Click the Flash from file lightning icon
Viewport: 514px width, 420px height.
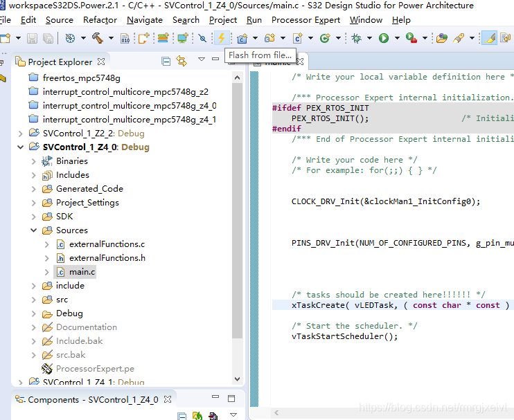(222, 38)
